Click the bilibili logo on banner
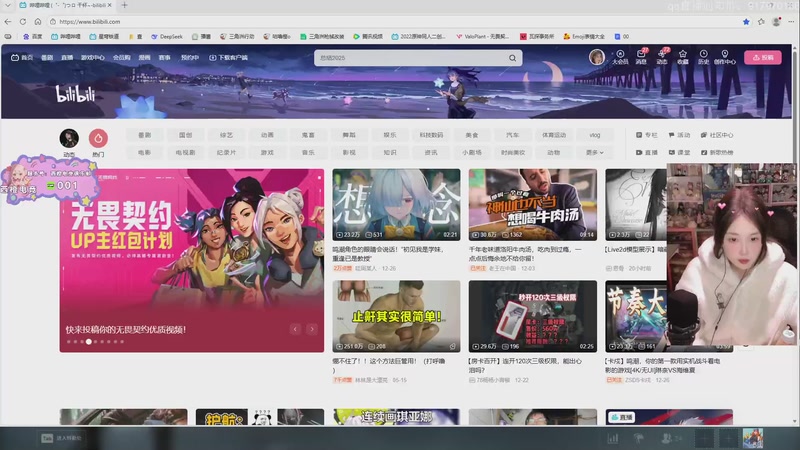Viewport: 800px width, 450px height. click(76, 94)
